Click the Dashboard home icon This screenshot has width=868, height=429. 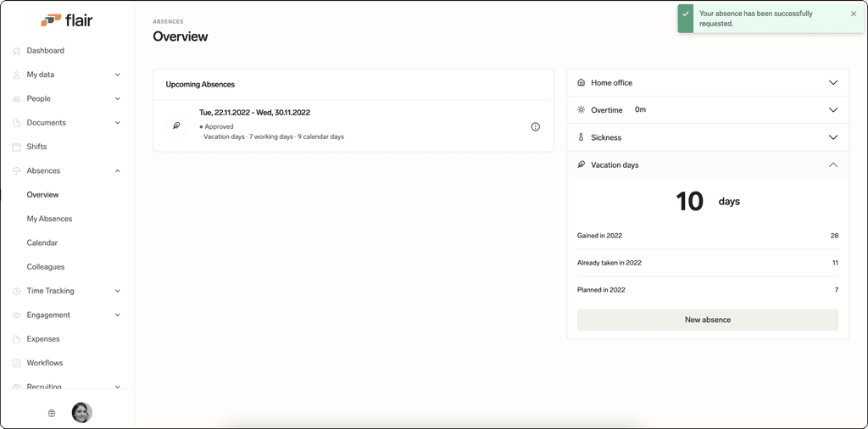pos(16,51)
